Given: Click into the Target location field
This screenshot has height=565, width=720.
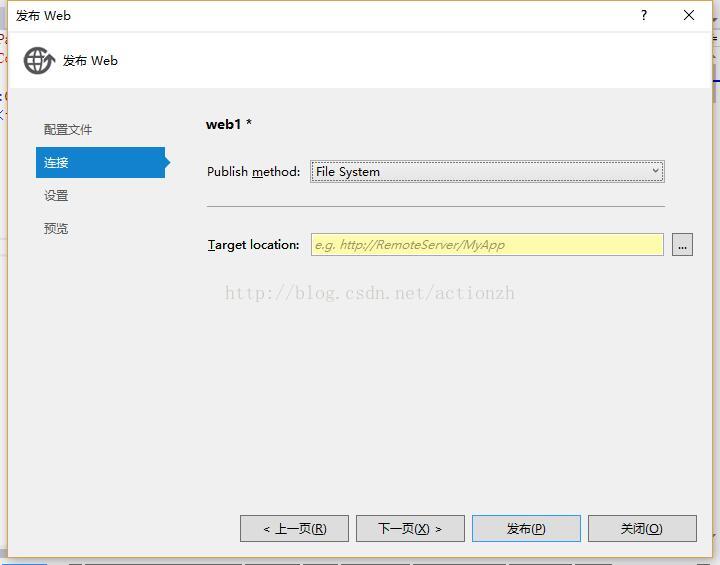Looking at the screenshot, I should [487, 244].
